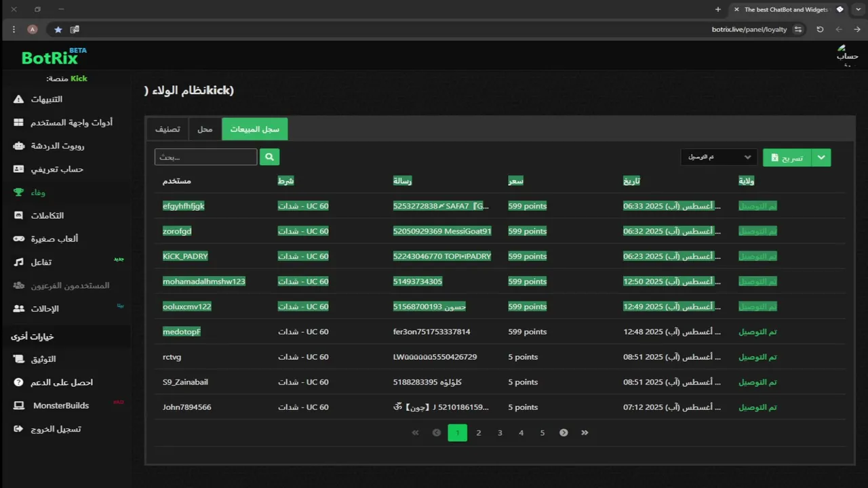The height and width of the screenshot is (488, 868).
Task: Open new browser tab
Action: pyautogui.click(x=718, y=9)
